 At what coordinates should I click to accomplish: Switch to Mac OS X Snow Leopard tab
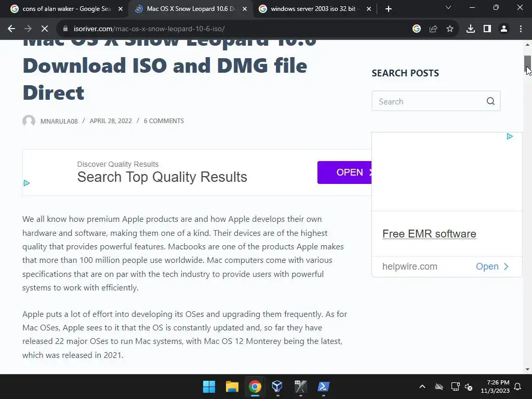pyautogui.click(x=191, y=9)
